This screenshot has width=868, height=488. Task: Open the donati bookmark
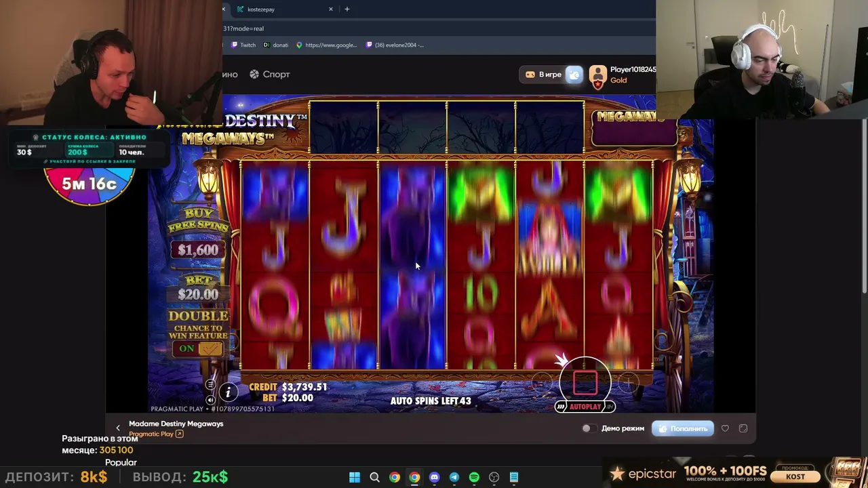tap(276, 45)
